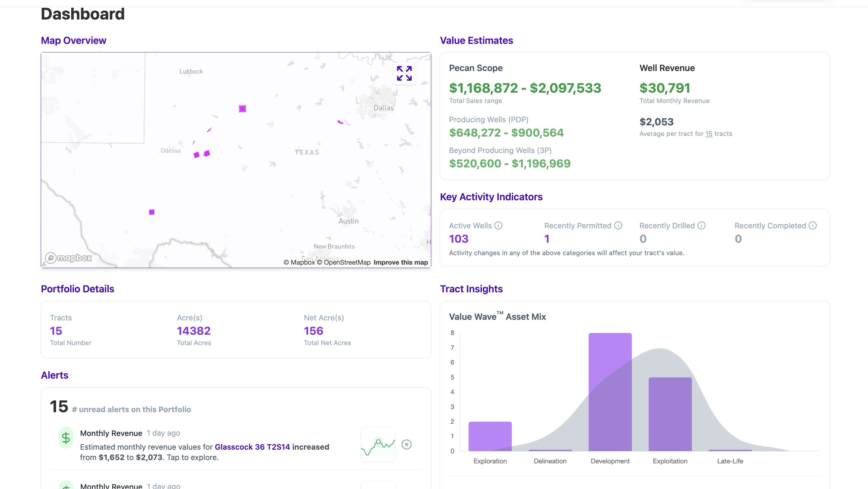This screenshot has height=489, width=868.
Task: Click the Recently Drilled info icon
Action: (701, 226)
